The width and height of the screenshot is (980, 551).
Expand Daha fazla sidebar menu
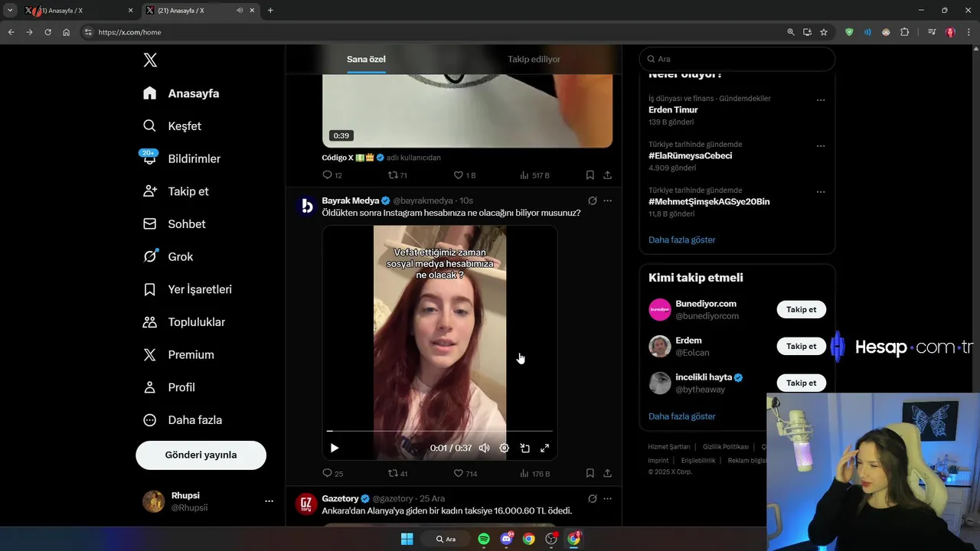click(183, 420)
